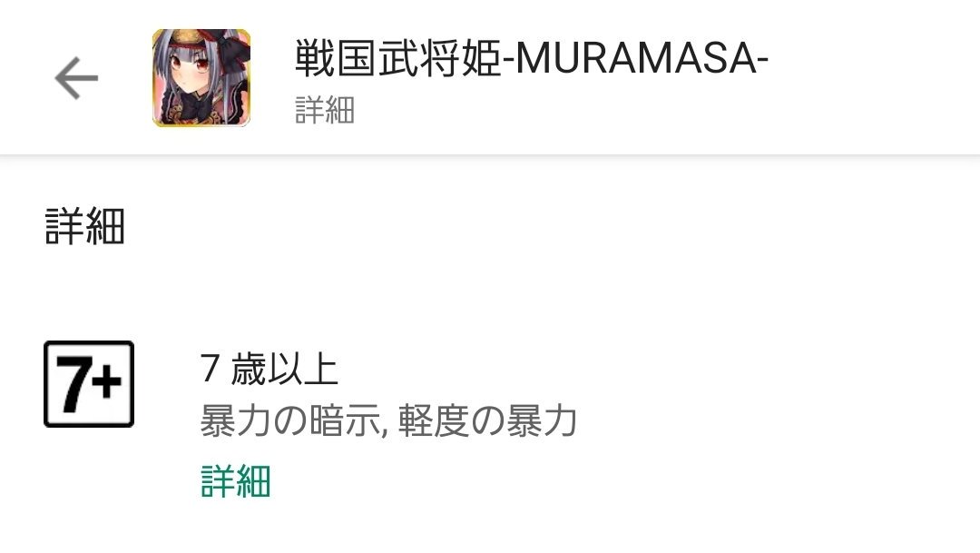Click the gray 詳細 subtitle under the title
Viewport: 980px width, 553px height.
coord(324,110)
